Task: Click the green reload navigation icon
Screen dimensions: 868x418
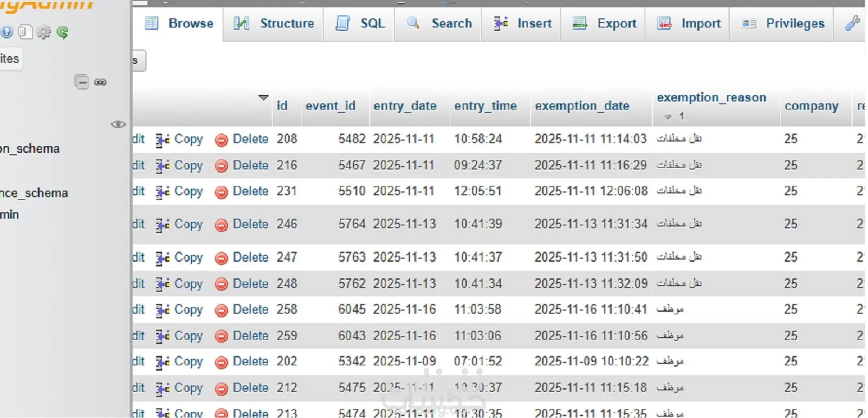Action: (62, 32)
